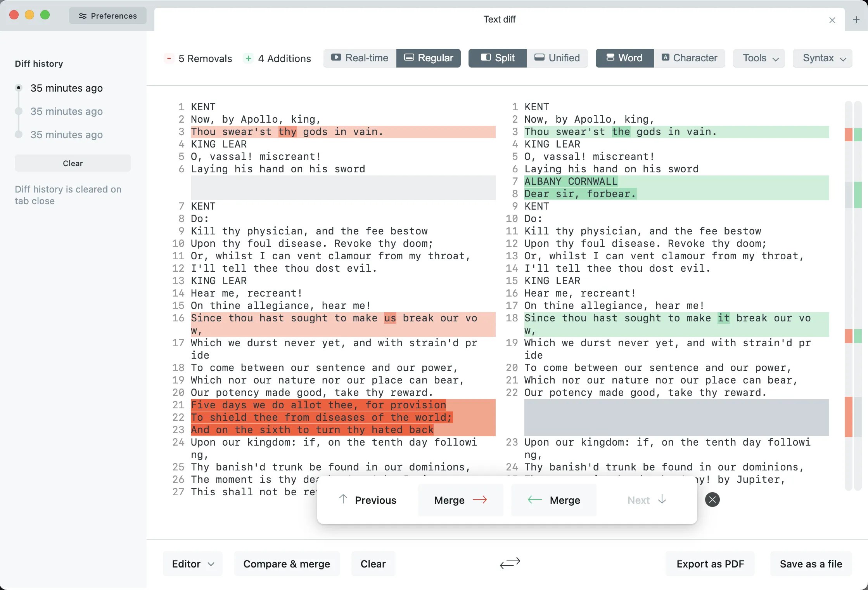Open Preferences panel

[108, 16]
